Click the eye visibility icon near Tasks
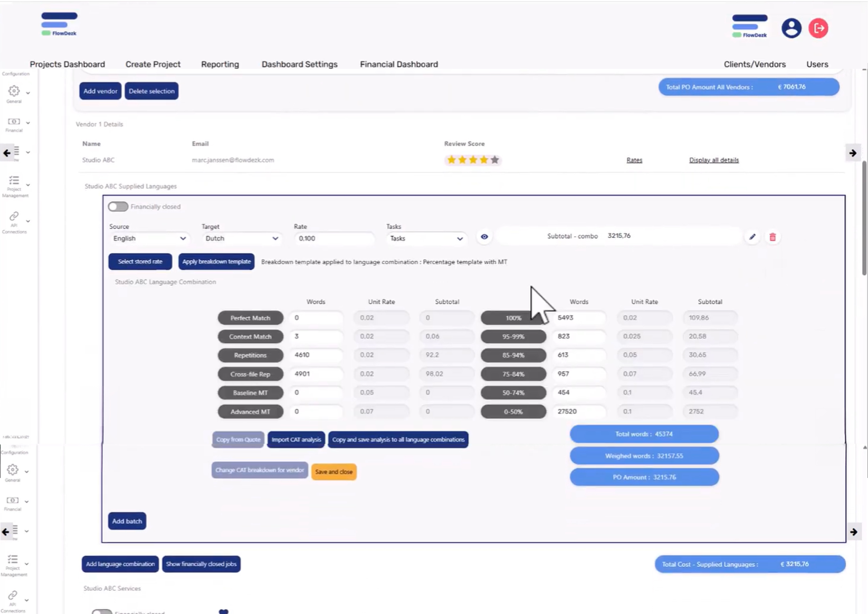Viewport: 868px width, 614px height. point(484,236)
